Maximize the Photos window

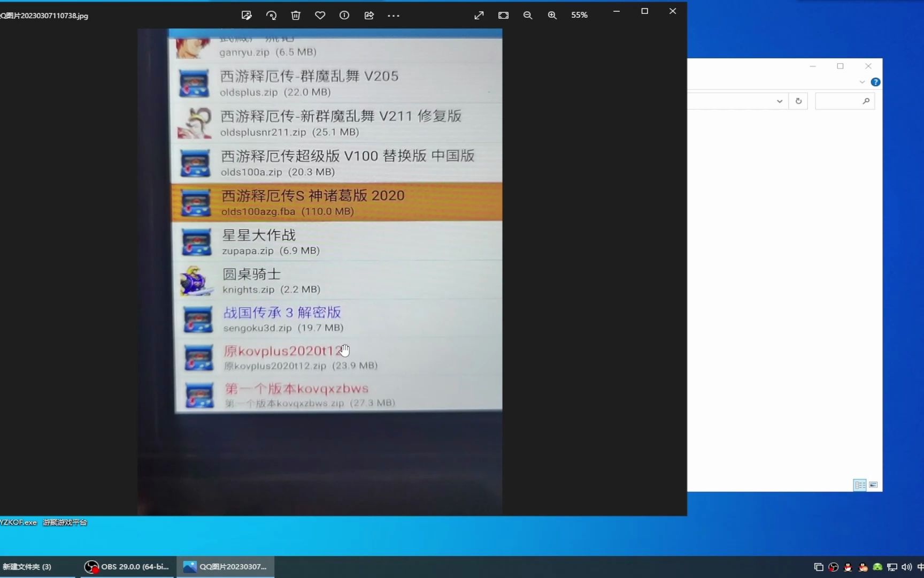point(645,11)
